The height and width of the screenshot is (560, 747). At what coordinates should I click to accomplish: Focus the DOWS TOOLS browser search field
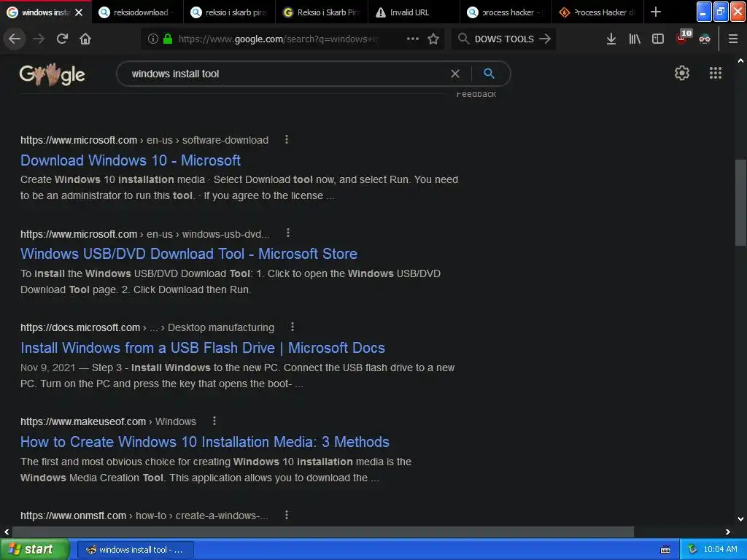(x=504, y=39)
